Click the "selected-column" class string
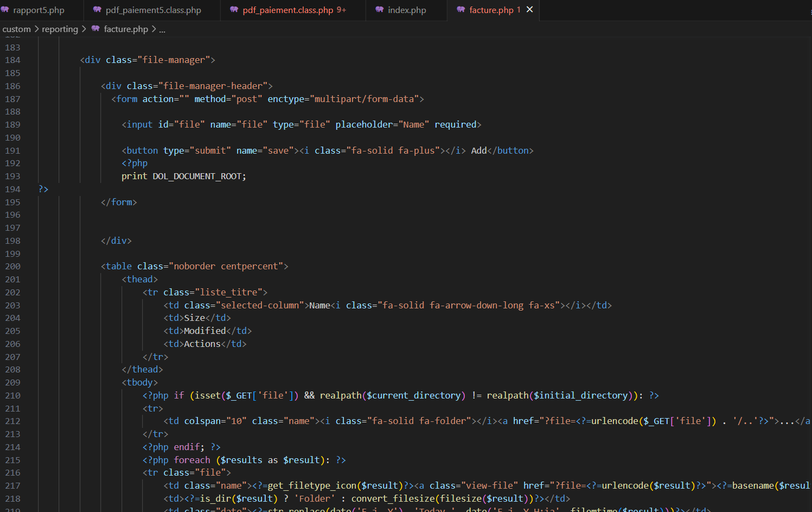812x512 pixels. click(x=260, y=305)
